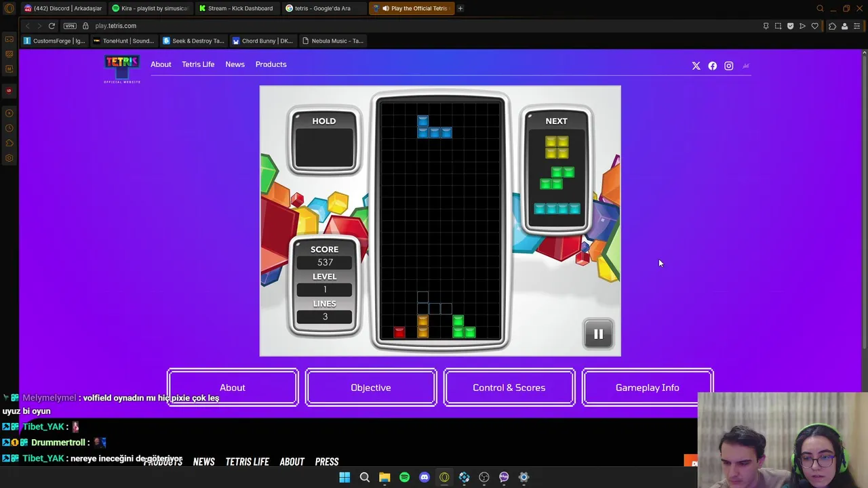Image resolution: width=868 pixels, height=488 pixels.
Task: Click the cyan I-piece in the NEXT queue
Action: (x=557, y=209)
